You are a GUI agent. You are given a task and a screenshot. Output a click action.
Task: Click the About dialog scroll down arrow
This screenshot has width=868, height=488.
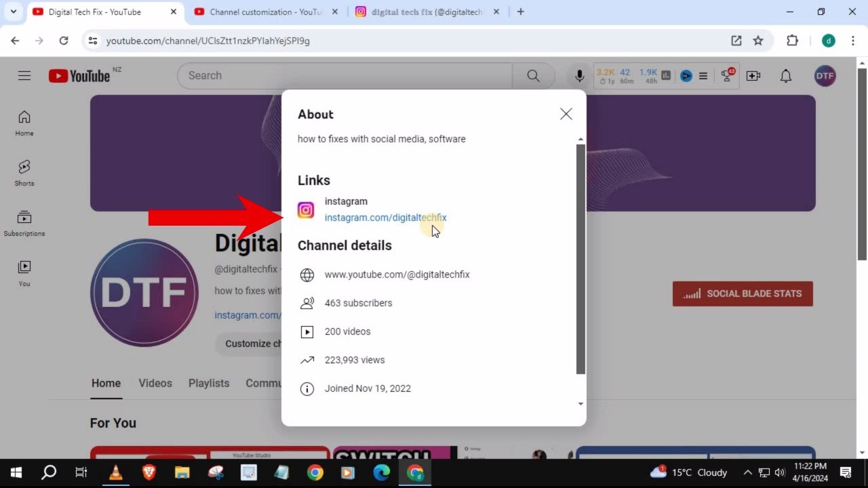pyautogui.click(x=580, y=404)
